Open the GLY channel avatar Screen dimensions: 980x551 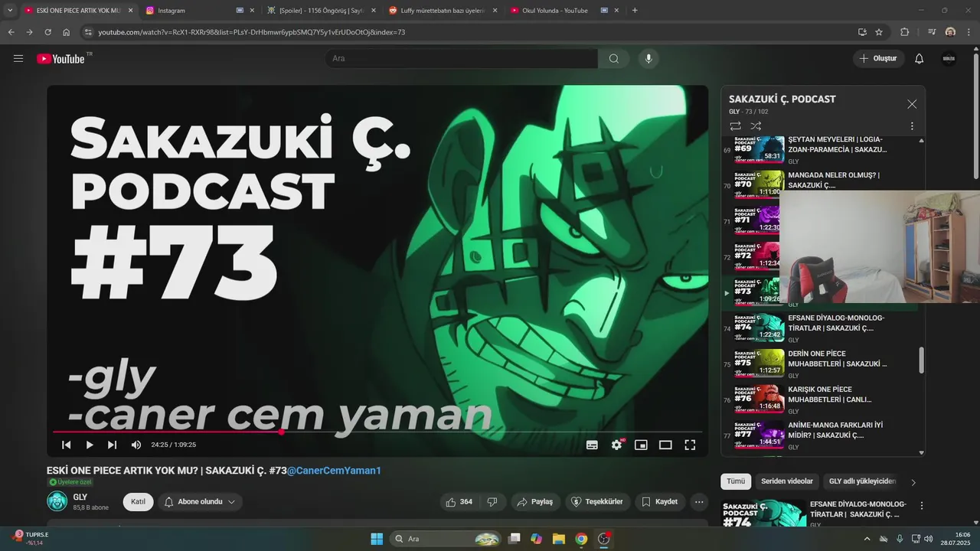click(57, 501)
